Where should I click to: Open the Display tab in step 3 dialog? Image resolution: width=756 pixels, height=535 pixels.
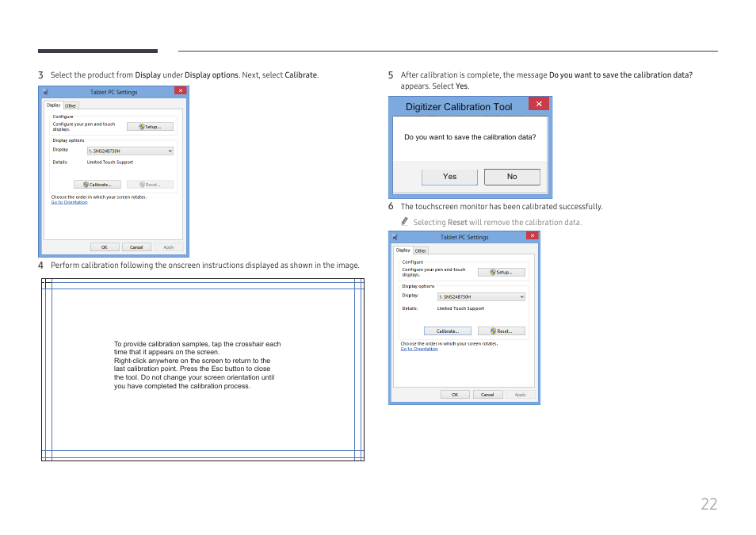(x=54, y=105)
